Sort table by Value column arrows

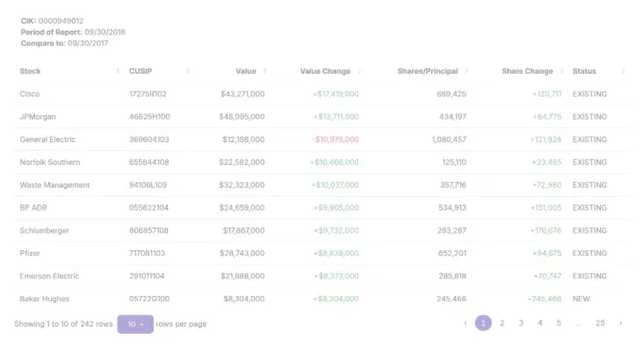264,71
